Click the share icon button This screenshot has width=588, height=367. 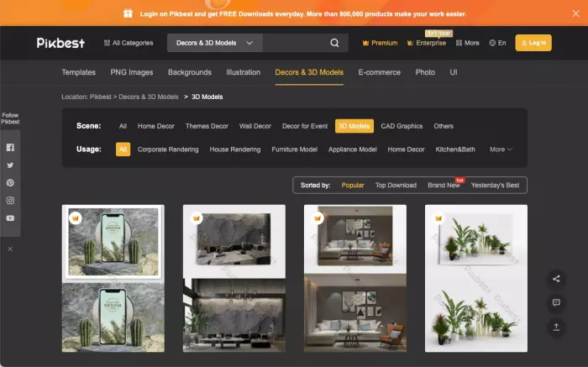pyautogui.click(x=556, y=279)
